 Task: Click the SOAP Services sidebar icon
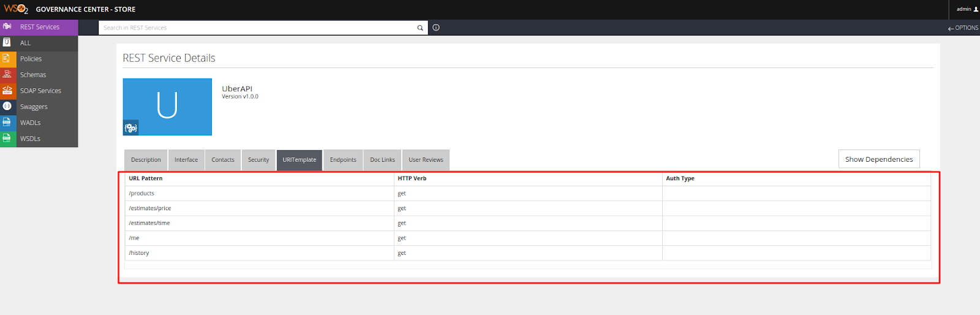point(7,90)
